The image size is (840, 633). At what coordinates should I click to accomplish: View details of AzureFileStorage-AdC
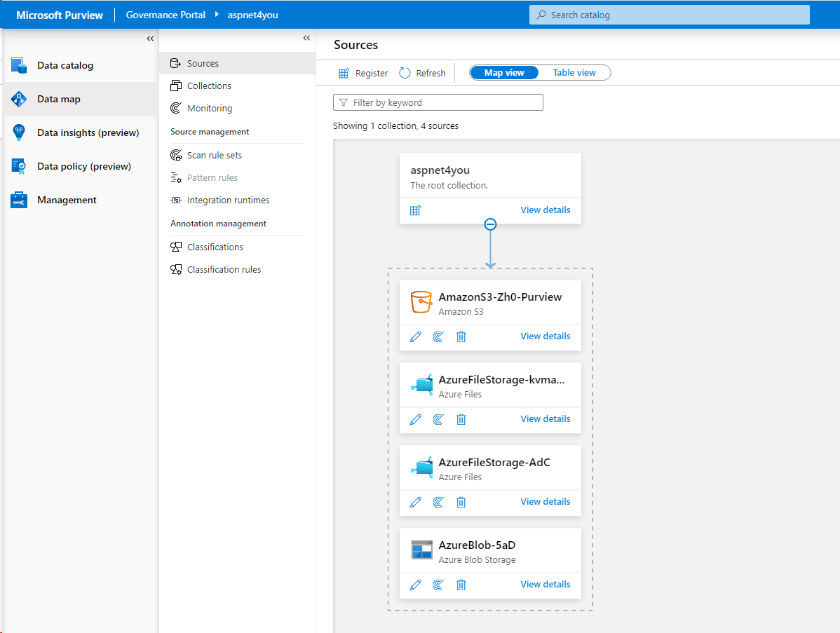pyautogui.click(x=546, y=502)
